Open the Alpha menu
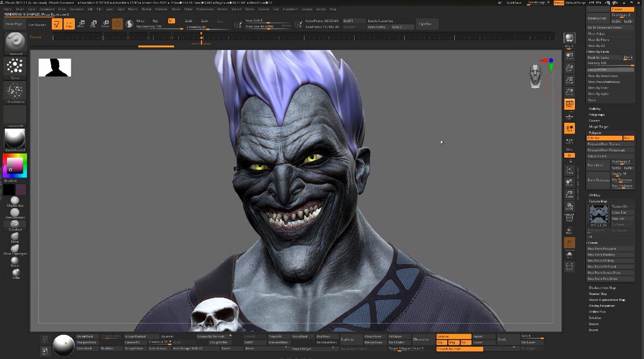Viewport: 644px width, 359px height. (x=8, y=9)
